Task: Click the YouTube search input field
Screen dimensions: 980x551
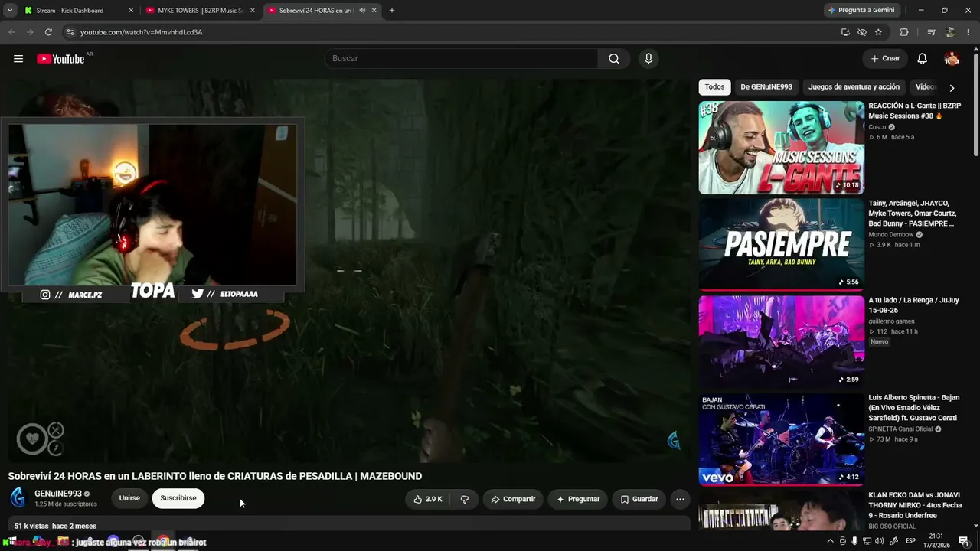Action: click(x=462, y=59)
